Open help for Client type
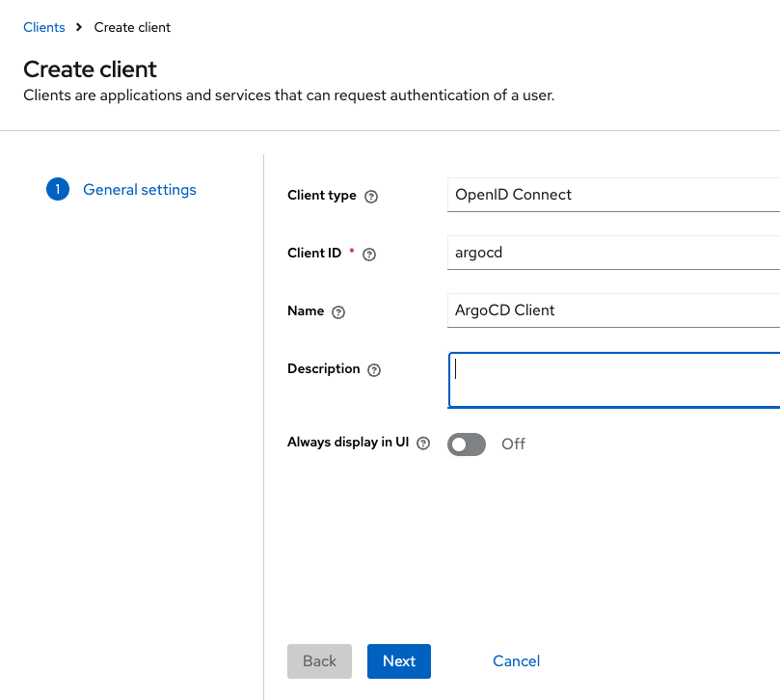Image resolution: width=780 pixels, height=700 pixels. pyautogui.click(x=371, y=197)
